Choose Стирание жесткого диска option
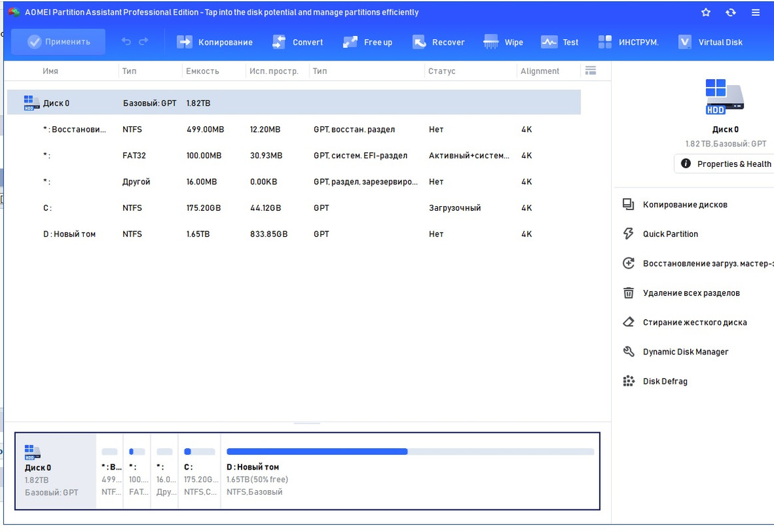 pyautogui.click(x=695, y=323)
